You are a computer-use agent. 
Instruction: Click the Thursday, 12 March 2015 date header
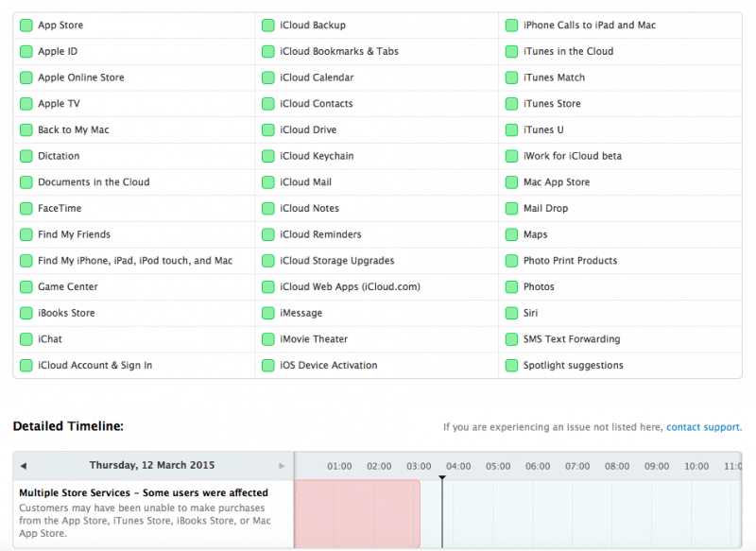(x=151, y=465)
